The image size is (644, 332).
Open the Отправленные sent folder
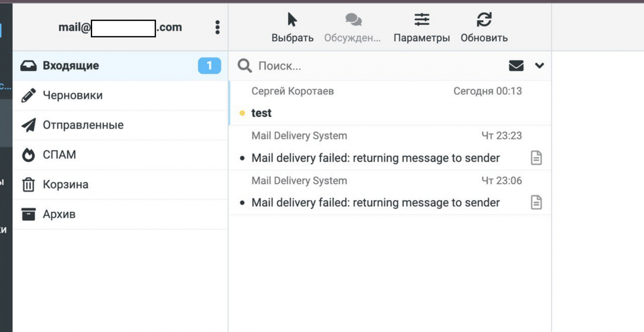[83, 125]
